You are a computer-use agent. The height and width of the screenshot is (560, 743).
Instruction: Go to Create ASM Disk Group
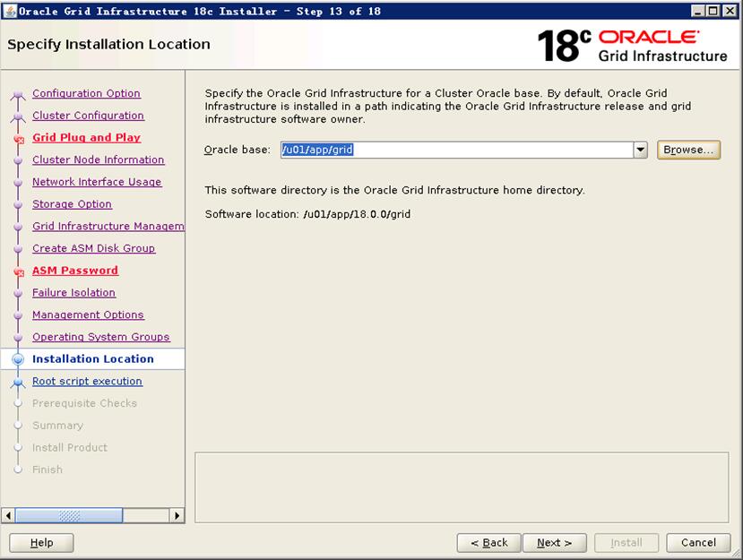(x=93, y=248)
